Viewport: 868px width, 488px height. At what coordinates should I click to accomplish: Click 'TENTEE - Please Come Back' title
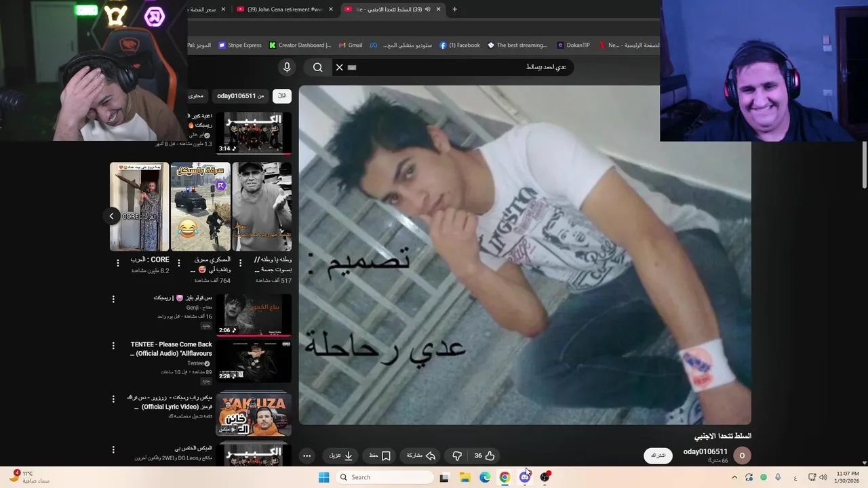point(172,348)
